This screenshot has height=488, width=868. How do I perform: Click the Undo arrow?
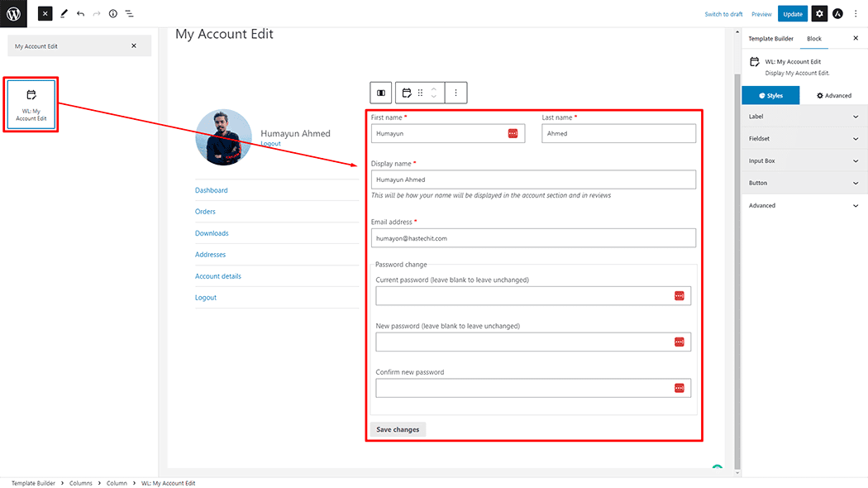point(80,13)
